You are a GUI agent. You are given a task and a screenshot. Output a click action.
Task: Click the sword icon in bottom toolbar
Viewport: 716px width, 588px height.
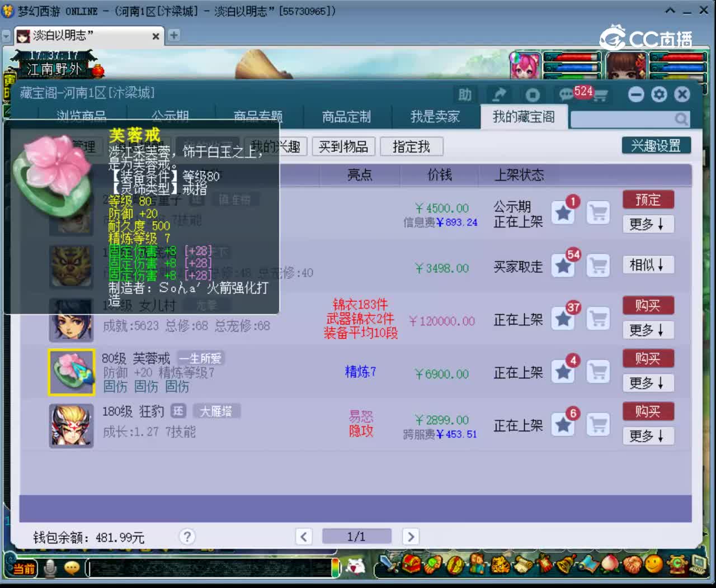click(388, 563)
